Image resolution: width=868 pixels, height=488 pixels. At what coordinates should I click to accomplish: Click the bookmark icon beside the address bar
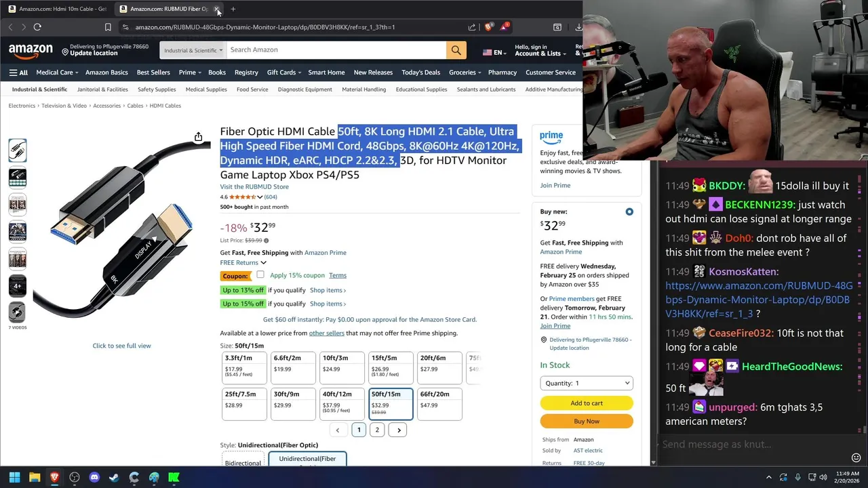click(x=108, y=27)
